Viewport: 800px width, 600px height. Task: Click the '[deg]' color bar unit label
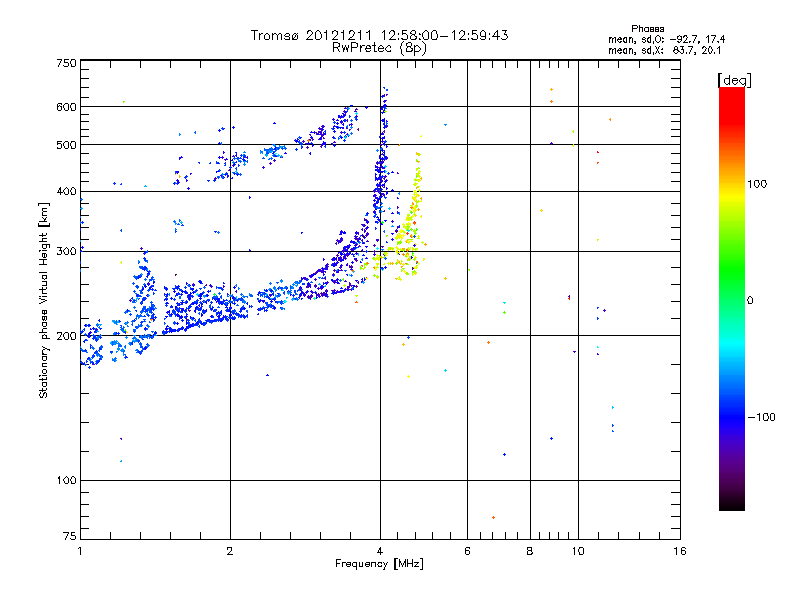[734, 80]
